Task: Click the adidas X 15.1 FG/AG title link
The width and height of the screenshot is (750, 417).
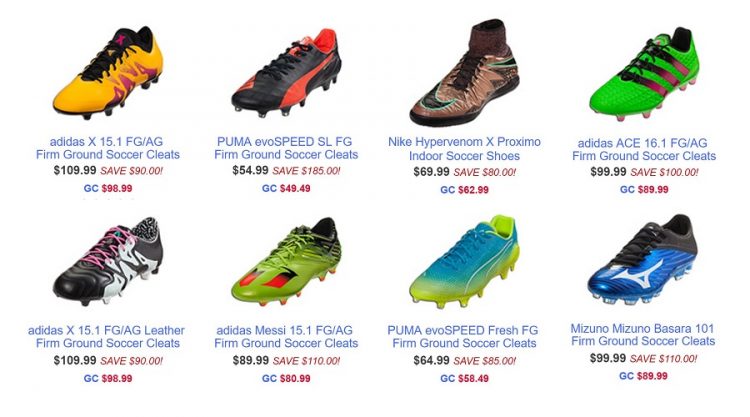Action: click(x=108, y=148)
